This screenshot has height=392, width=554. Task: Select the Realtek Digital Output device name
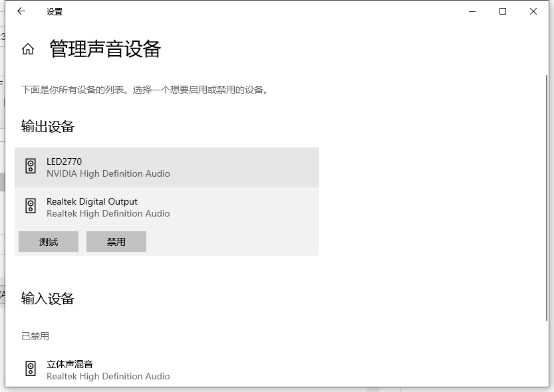[x=92, y=201]
